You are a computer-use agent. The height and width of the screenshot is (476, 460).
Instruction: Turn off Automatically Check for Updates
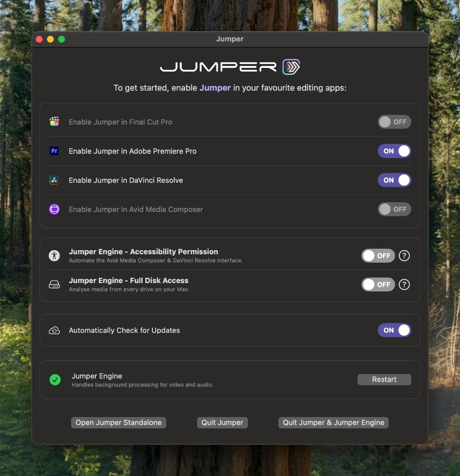coord(394,330)
